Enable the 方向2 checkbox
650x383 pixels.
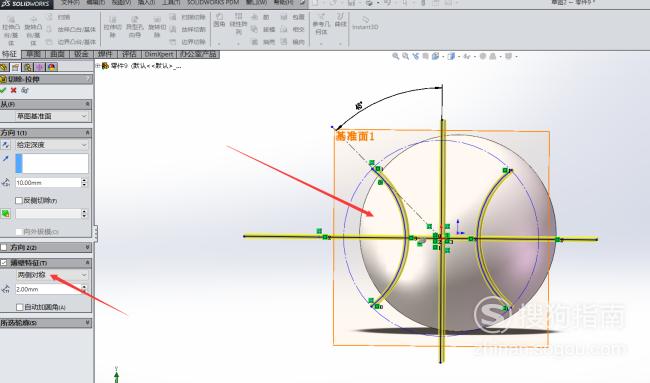pos(4,247)
